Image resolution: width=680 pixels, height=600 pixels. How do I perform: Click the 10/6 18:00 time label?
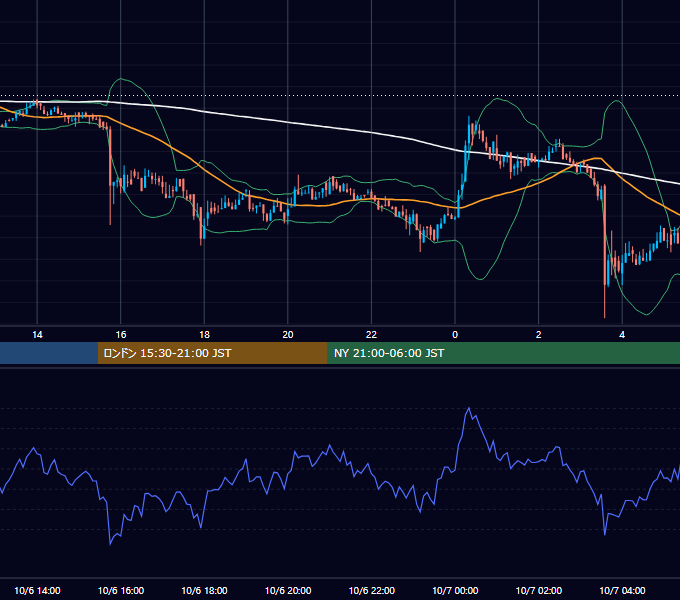[204, 590]
